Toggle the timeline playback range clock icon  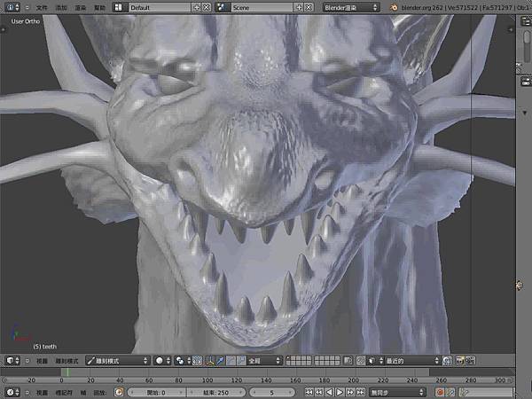coord(121,392)
